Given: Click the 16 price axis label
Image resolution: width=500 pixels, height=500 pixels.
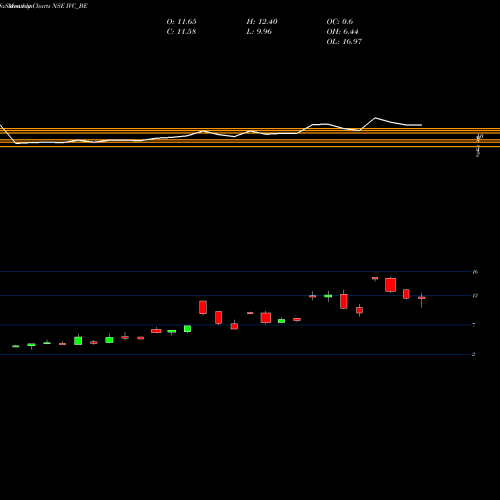Looking at the screenshot, I should pyautogui.click(x=475, y=272).
